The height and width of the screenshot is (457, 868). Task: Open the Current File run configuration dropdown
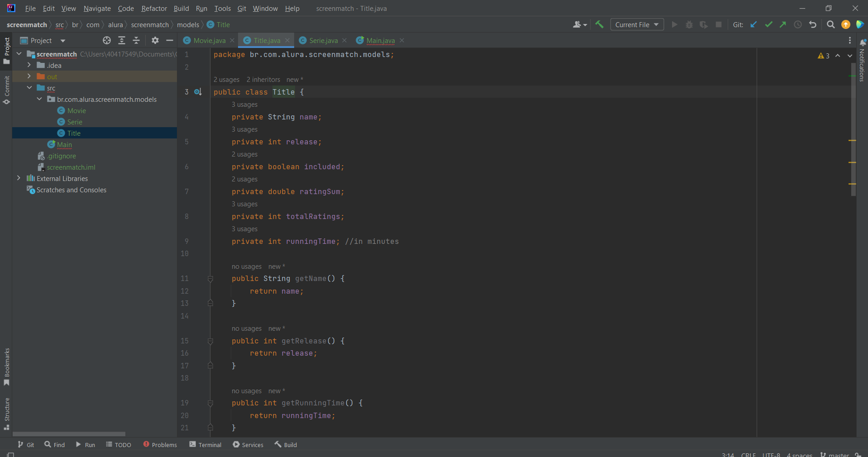pos(637,24)
